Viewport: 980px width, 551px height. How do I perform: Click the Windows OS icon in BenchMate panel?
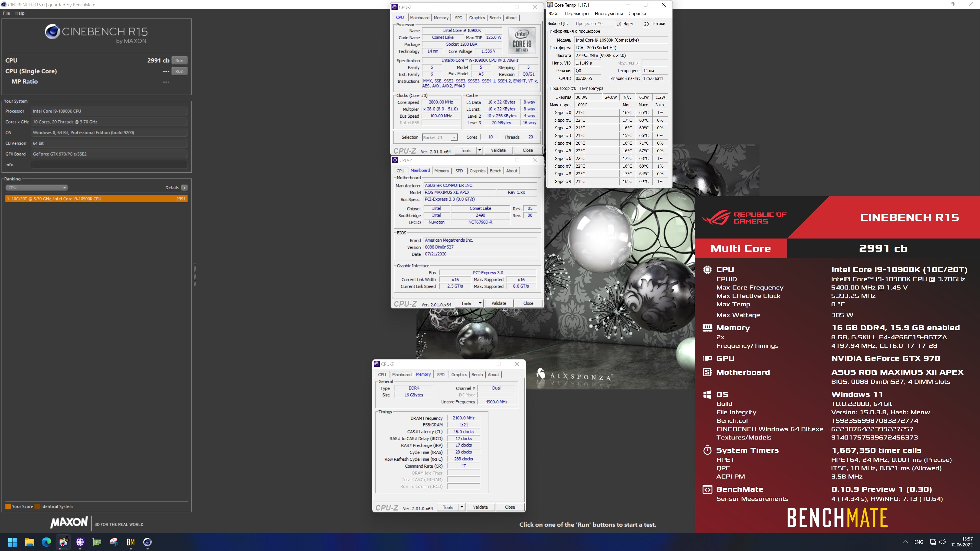click(707, 394)
